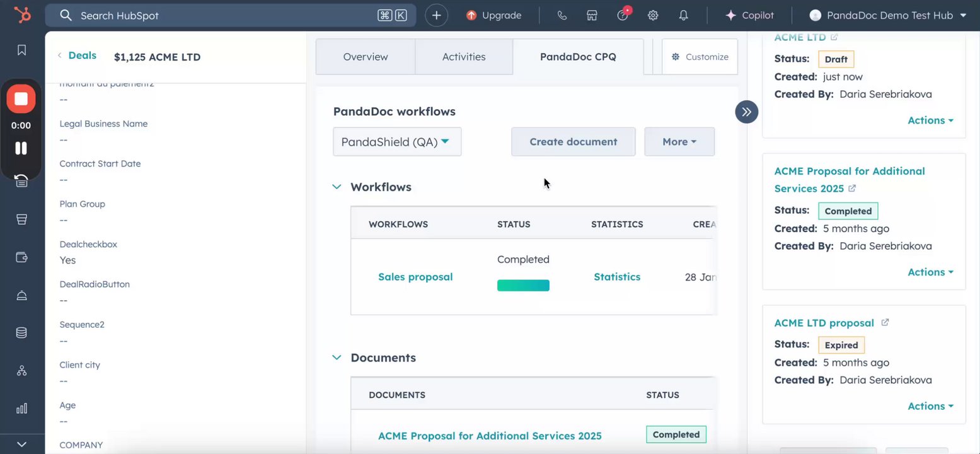980x454 pixels.
Task: Open the PandaDoc Demo Test Hub account menu
Action: tap(888, 15)
